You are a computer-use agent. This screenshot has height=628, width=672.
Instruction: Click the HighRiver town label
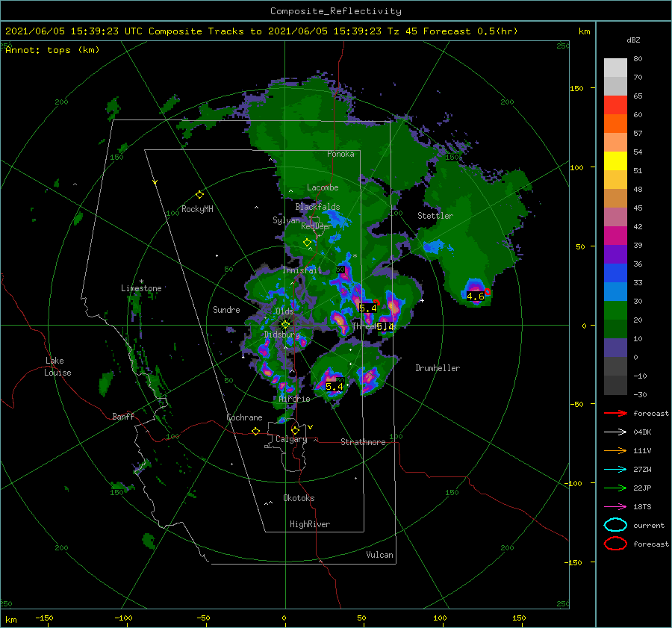(x=310, y=524)
